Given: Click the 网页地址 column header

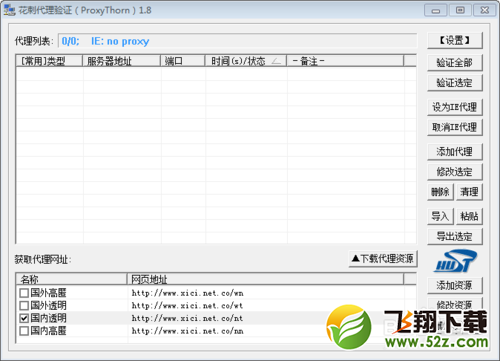Looking at the screenshot, I should pos(265,279).
